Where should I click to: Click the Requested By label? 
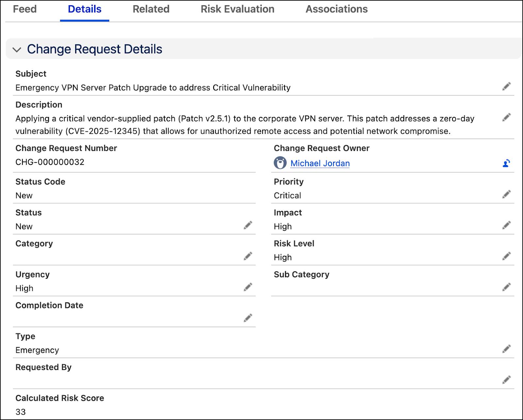[43, 367]
